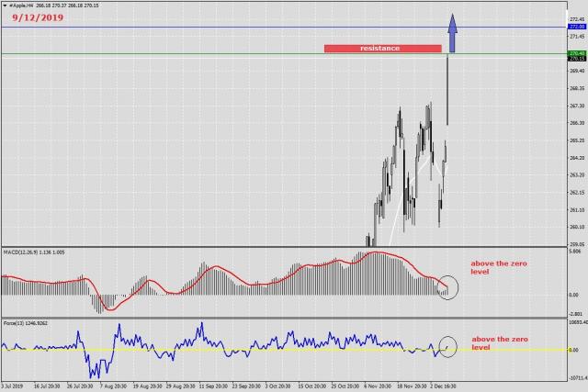Click the blue 272.00 price tag
This screenshot has width=588, height=392.
point(577,27)
